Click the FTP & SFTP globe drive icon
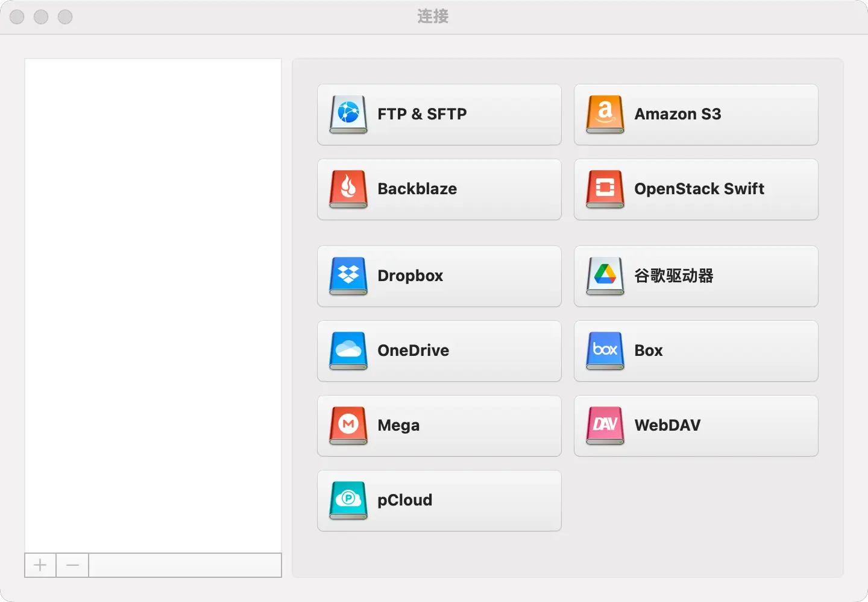Viewport: 868px width, 602px height. coord(348,114)
